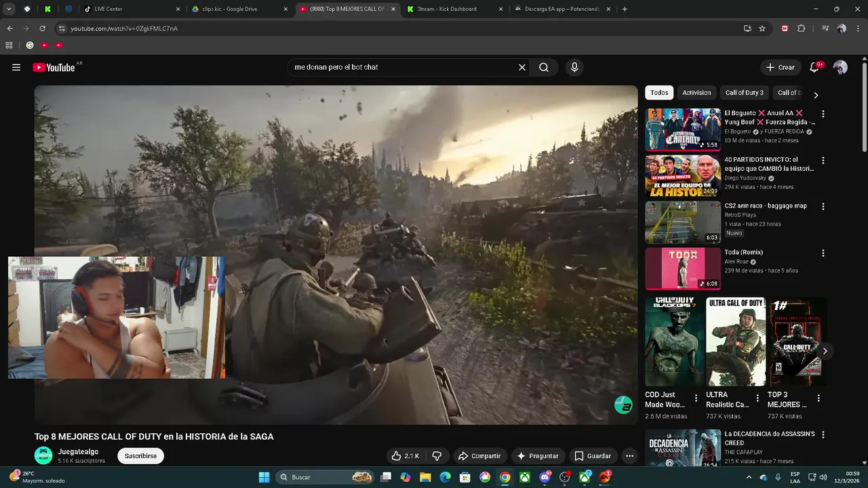868x488 pixels.
Task: Click the Chrome address bar URL
Action: tap(124, 28)
